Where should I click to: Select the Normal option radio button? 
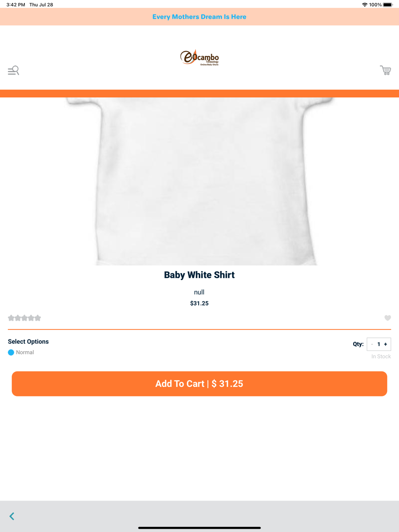coord(11,353)
